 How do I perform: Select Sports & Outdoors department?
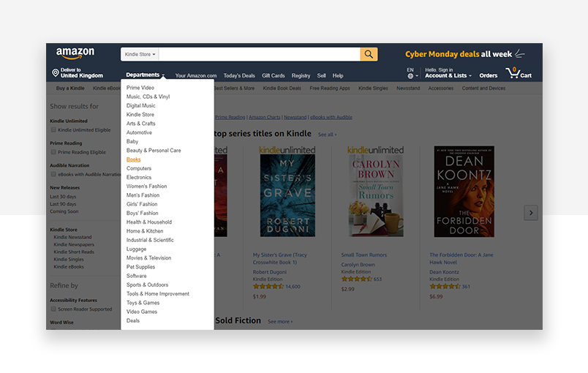(x=148, y=285)
